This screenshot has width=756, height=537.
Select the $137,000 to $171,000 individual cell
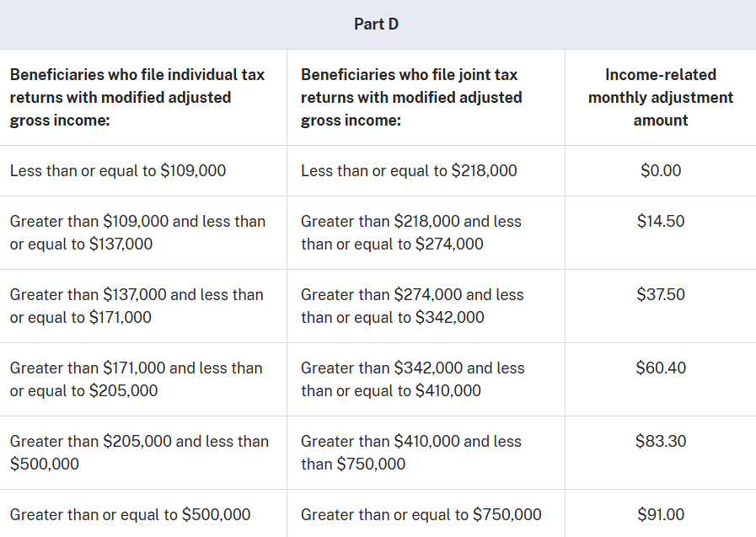click(137, 306)
